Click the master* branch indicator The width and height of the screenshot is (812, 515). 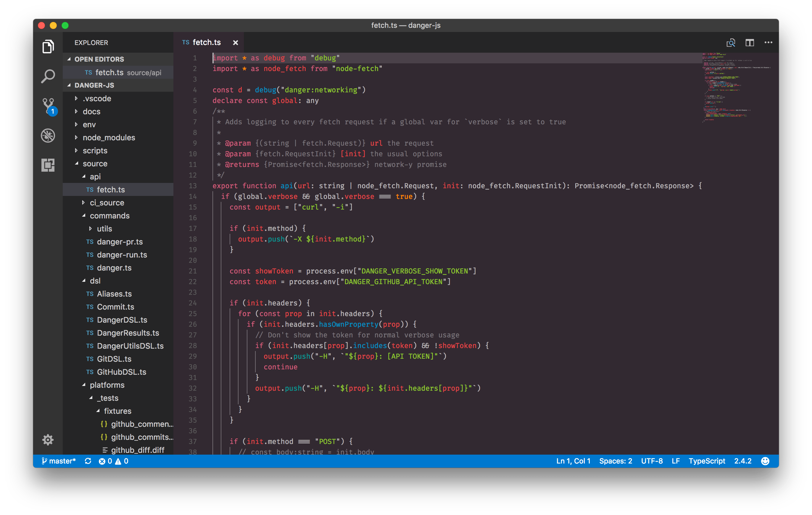[62, 461]
